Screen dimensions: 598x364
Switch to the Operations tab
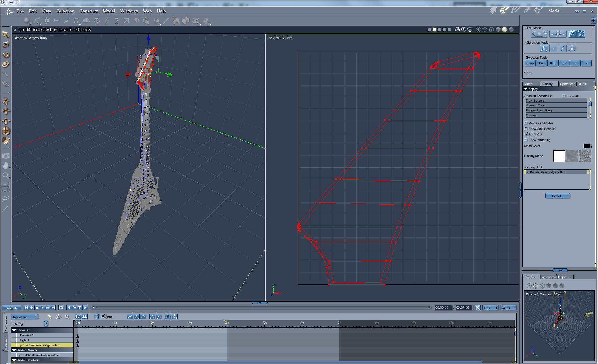pos(567,84)
